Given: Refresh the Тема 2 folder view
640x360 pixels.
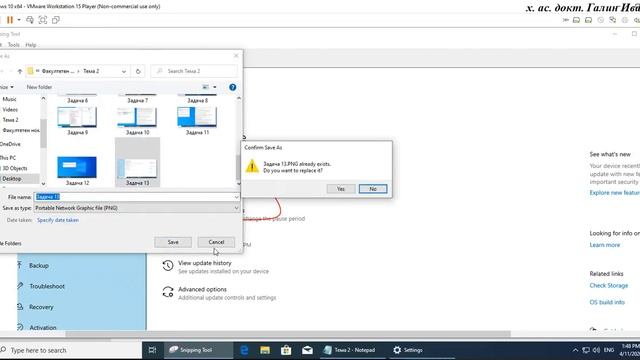Looking at the screenshot, I should pos(138,71).
